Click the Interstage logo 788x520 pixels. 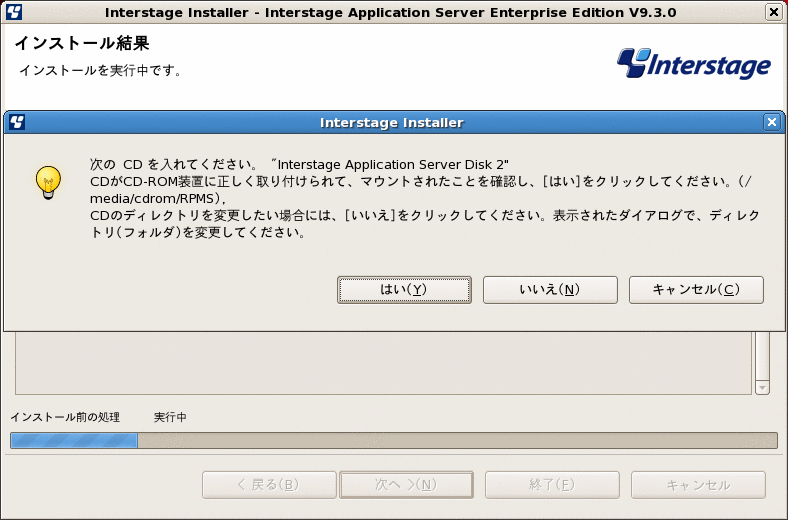(x=694, y=64)
